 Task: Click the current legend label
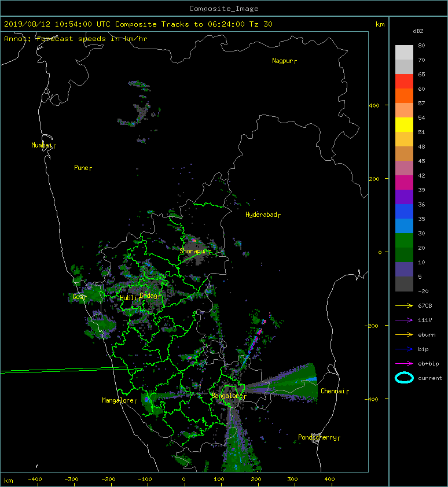430,378
